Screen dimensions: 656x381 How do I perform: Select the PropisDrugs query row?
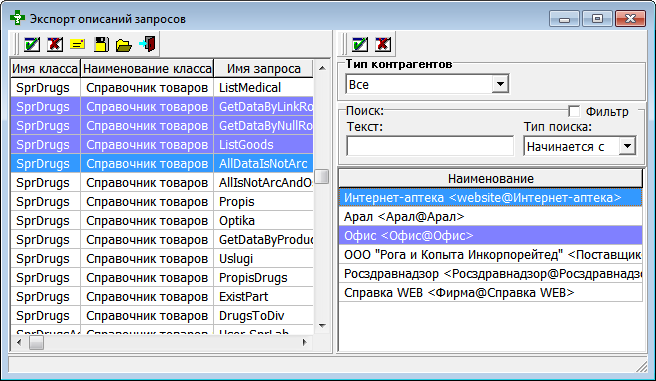point(162,278)
